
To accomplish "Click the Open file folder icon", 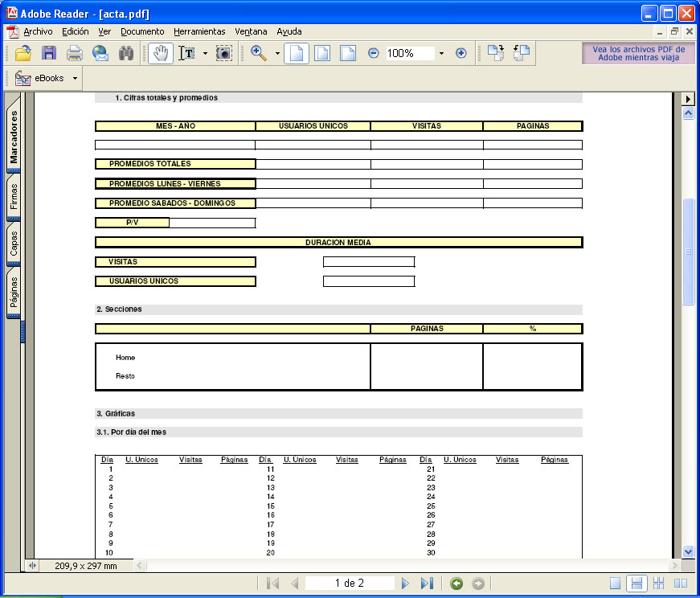I will point(23,54).
